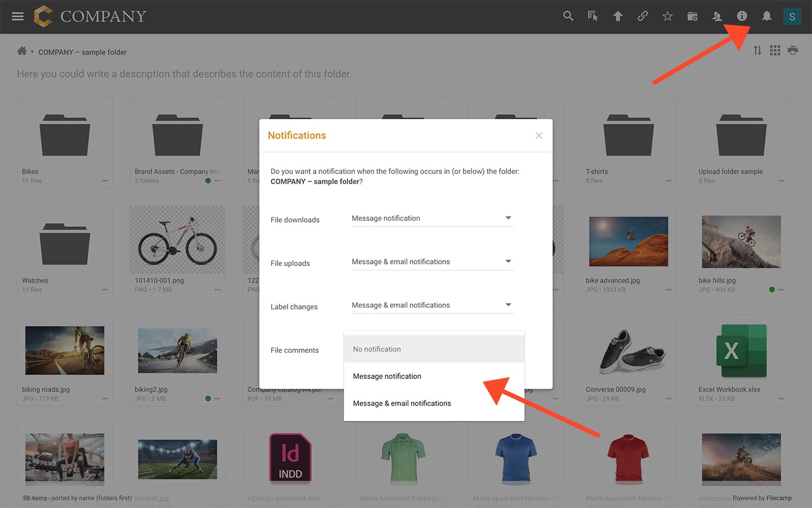The image size is (812, 508).
Task: Open the hamburger main menu
Action: click(x=17, y=16)
